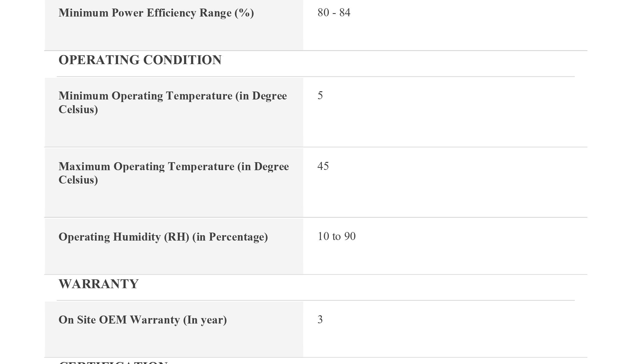Select the 10 to 90 humidity value

click(336, 236)
